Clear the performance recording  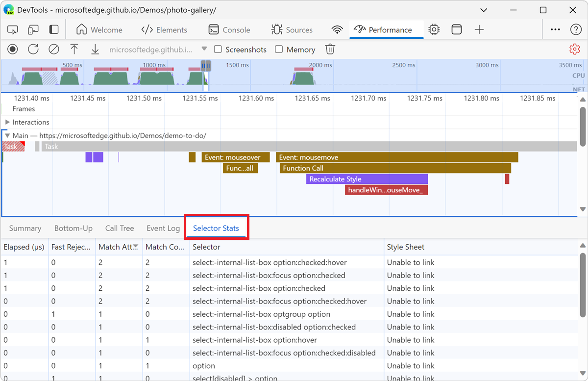(x=54, y=49)
